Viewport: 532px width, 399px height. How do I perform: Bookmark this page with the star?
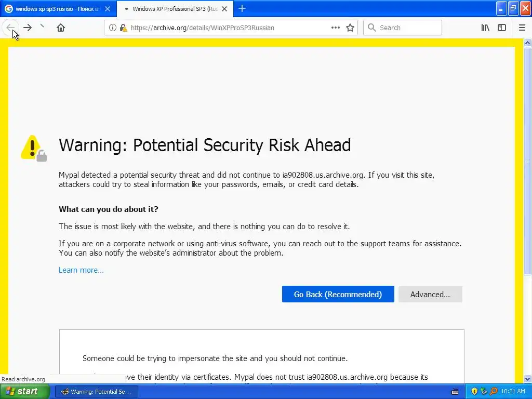tap(350, 28)
